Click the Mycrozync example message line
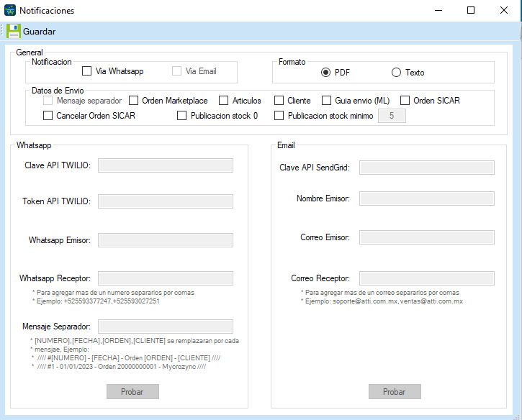This screenshot has width=522, height=420. [119, 367]
